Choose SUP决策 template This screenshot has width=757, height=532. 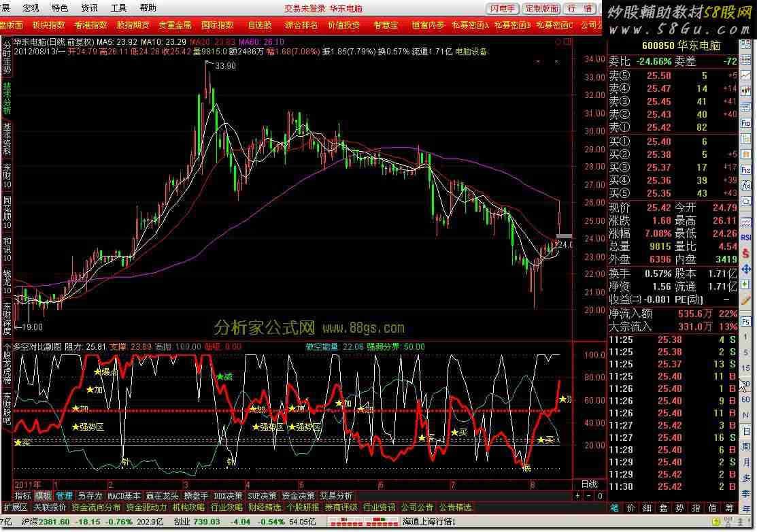click(x=262, y=496)
